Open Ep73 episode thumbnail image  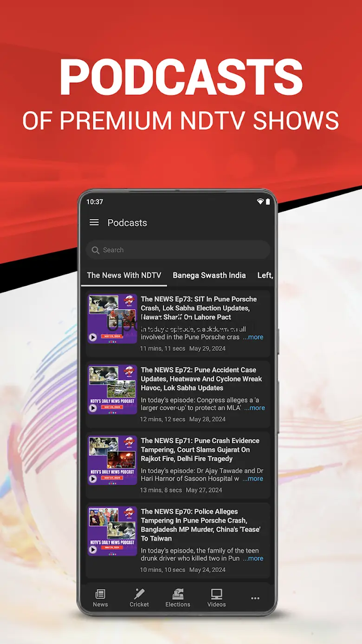[113, 319]
